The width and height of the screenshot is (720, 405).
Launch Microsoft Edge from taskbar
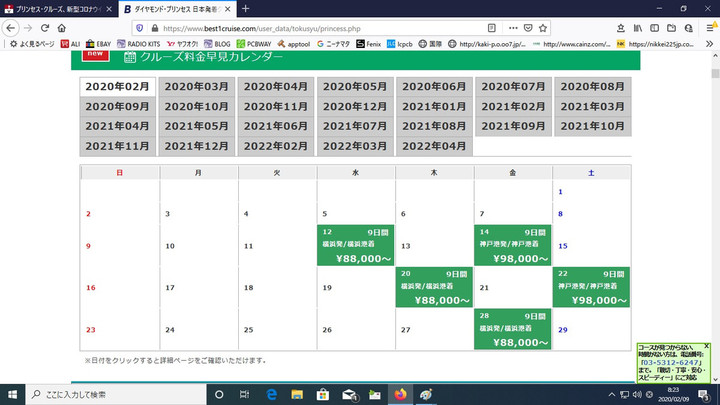point(271,394)
